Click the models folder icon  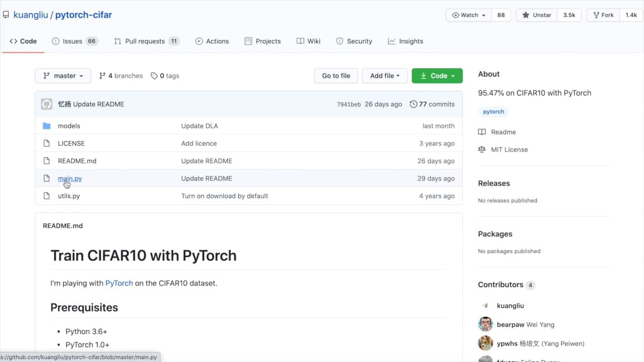tap(47, 126)
